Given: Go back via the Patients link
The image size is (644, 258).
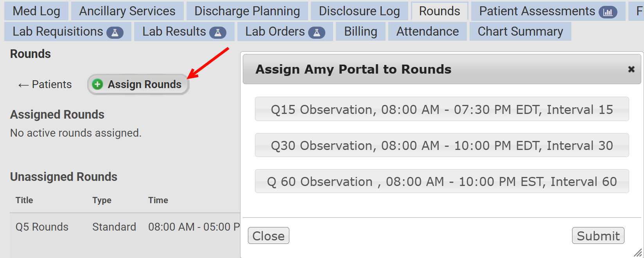Looking at the screenshot, I should click(45, 84).
